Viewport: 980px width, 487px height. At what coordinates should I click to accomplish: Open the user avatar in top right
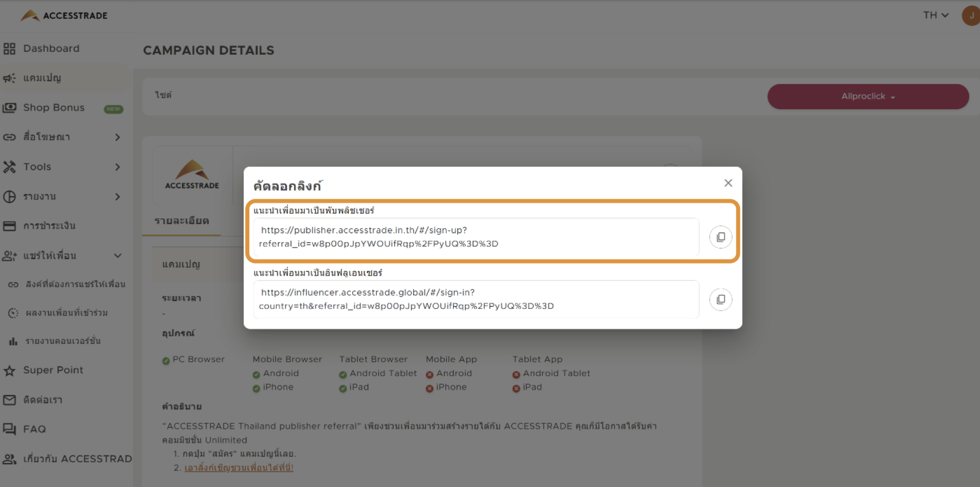point(971,16)
